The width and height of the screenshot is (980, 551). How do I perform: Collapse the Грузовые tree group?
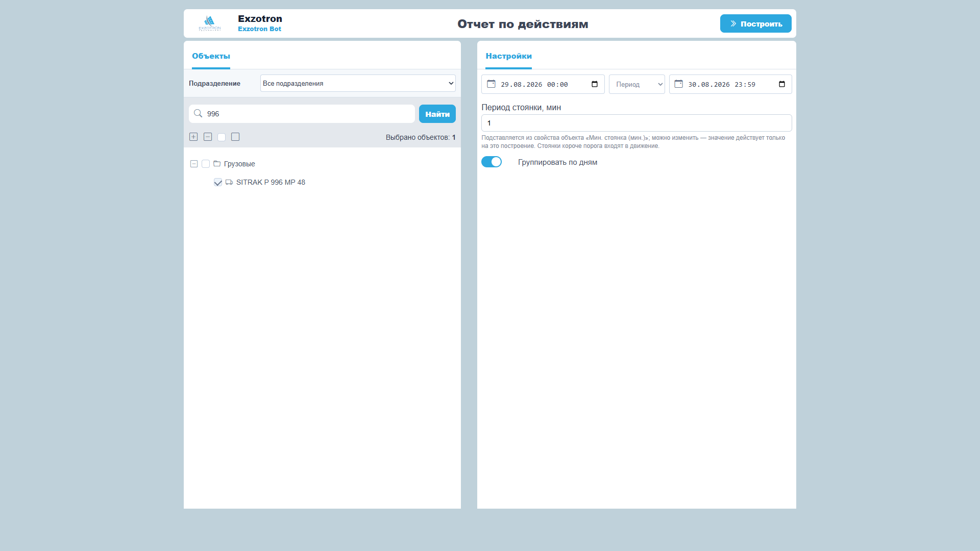(194, 164)
